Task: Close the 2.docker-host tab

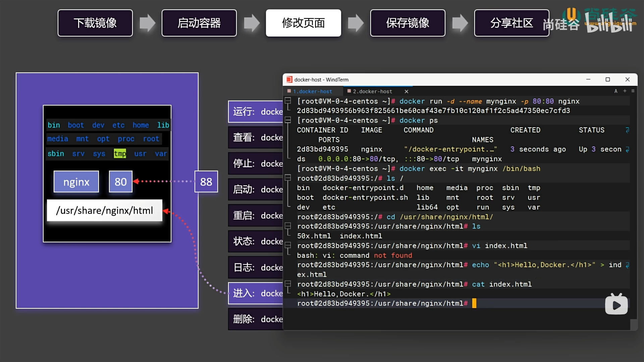Action: 406,91
